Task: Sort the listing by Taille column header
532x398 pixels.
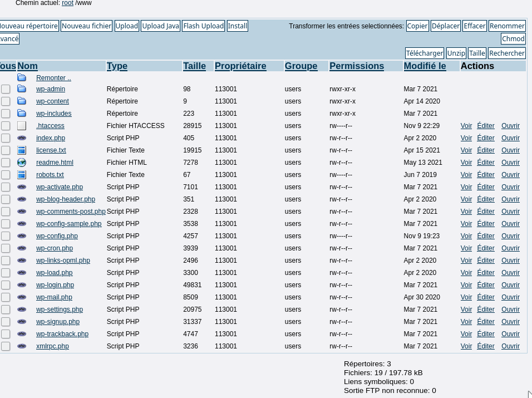Action: tap(194, 66)
